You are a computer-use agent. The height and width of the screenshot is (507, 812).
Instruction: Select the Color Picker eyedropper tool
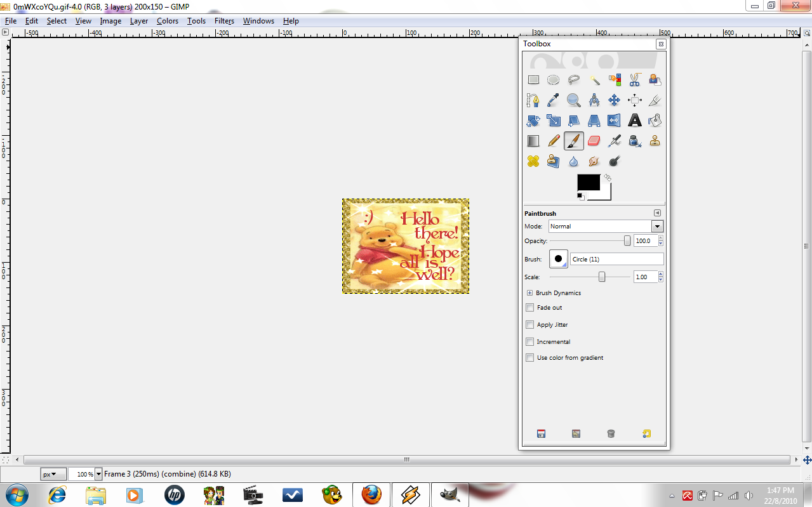tap(554, 100)
